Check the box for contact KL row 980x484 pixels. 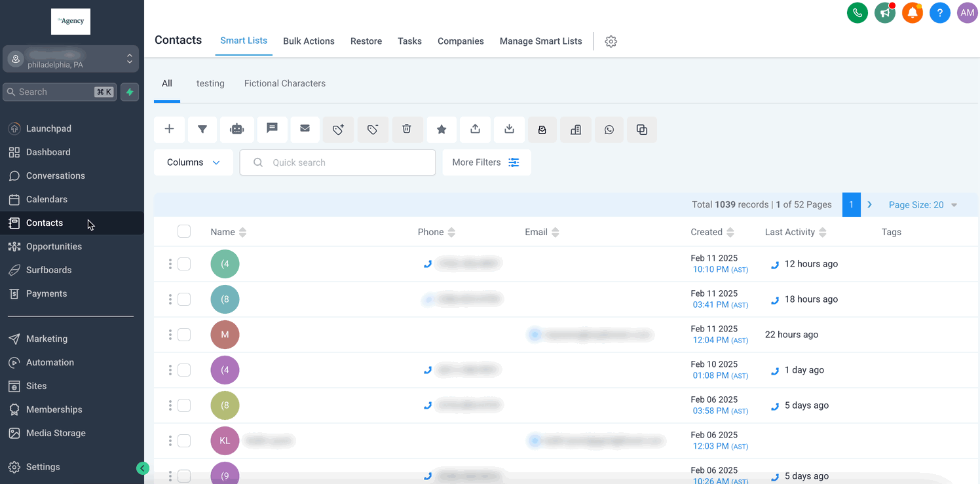184,441
